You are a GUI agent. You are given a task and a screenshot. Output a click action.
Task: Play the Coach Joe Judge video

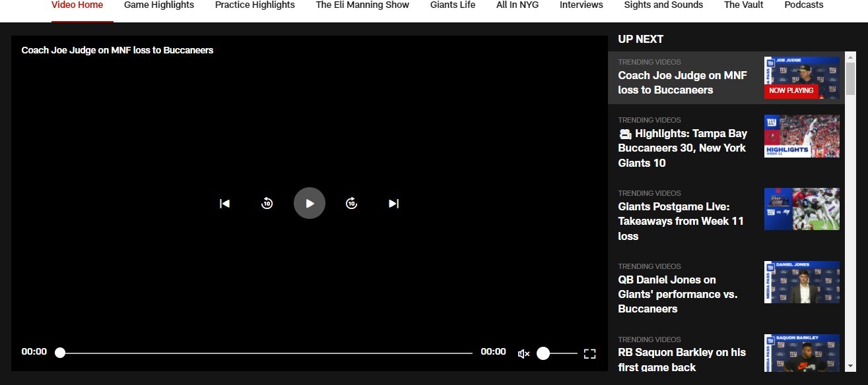point(310,203)
